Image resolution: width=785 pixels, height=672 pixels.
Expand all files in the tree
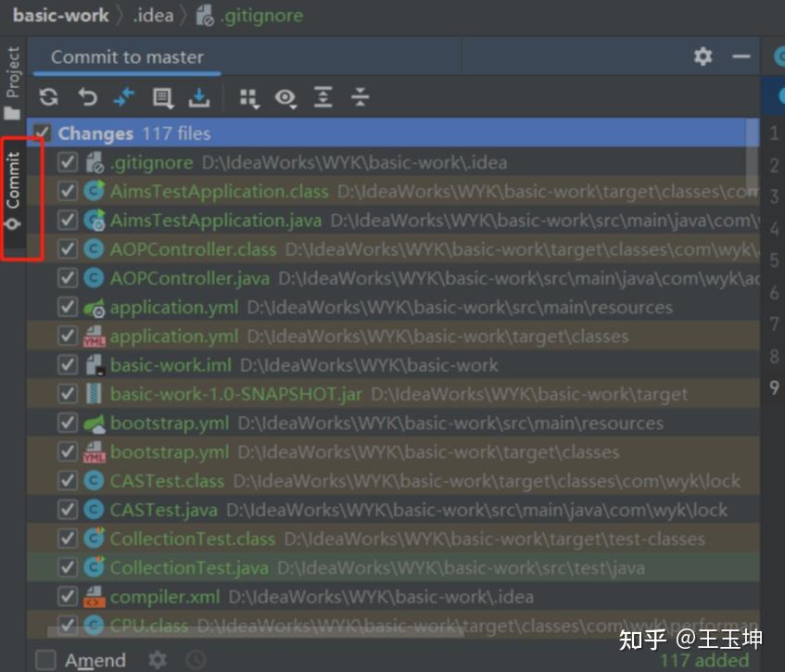point(323,97)
